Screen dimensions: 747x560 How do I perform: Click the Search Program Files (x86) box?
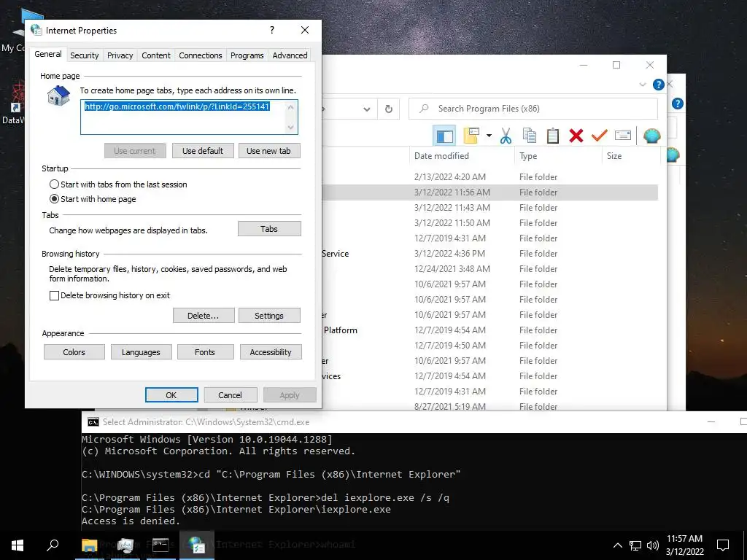coord(533,109)
